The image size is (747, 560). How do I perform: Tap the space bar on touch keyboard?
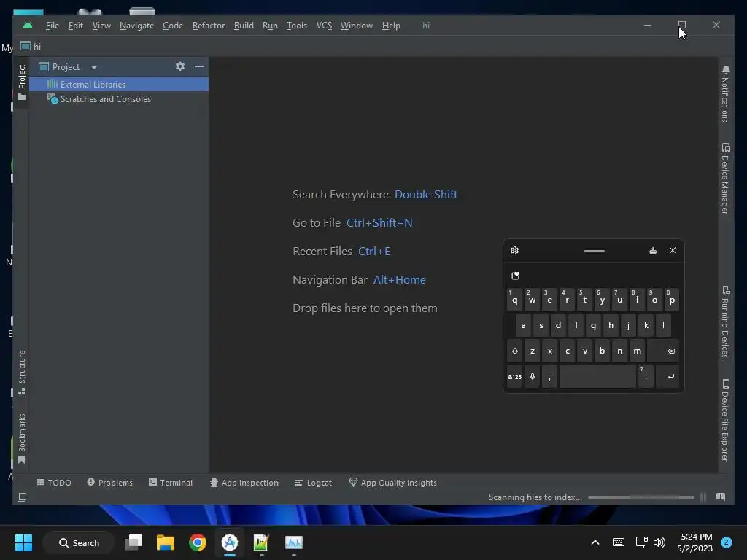[x=597, y=377]
